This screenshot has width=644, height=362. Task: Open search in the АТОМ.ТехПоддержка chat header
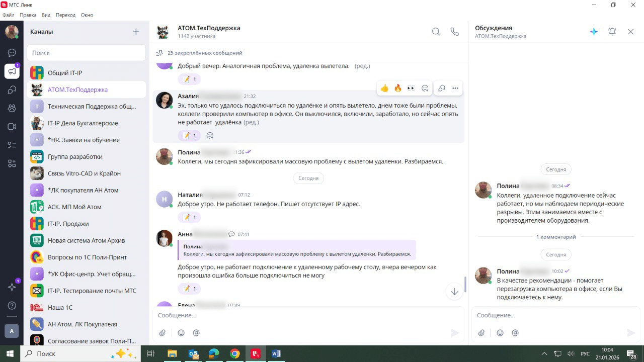[x=436, y=32]
